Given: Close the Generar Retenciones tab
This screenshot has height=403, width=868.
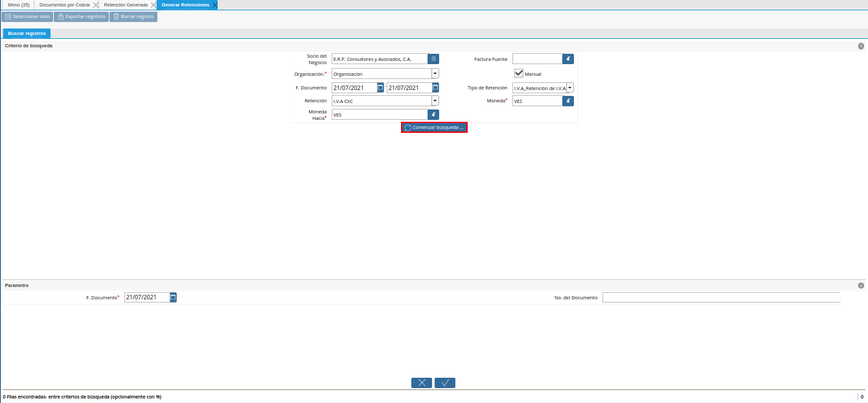Looking at the screenshot, I should (214, 5).
